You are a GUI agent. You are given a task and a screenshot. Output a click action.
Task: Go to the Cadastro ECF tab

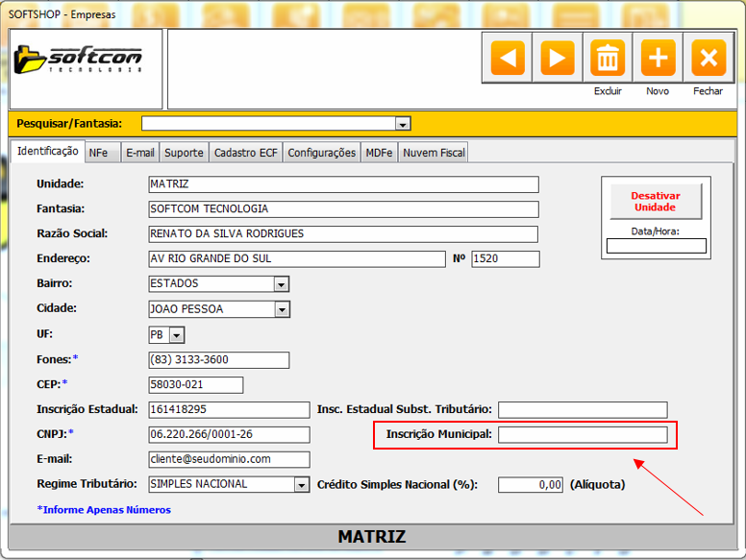coord(245,153)
